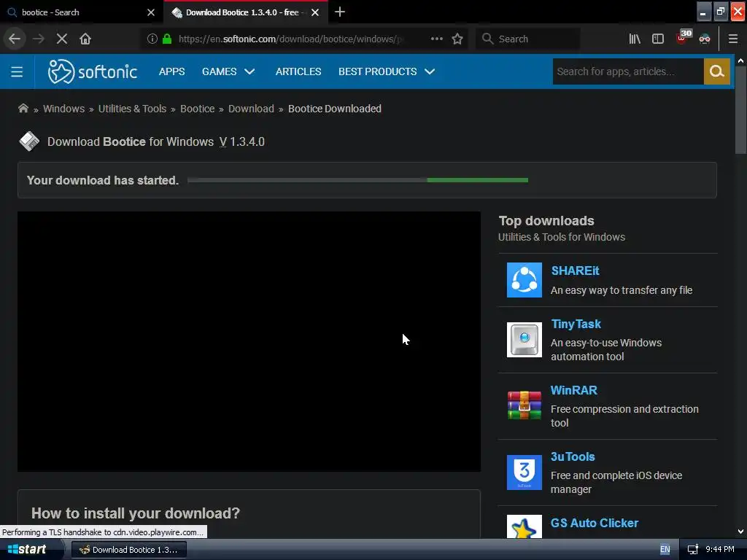Viewport: 747px width, 560px height.
Task: Close the Download Bootice tab
Action: tap(315, 12)
